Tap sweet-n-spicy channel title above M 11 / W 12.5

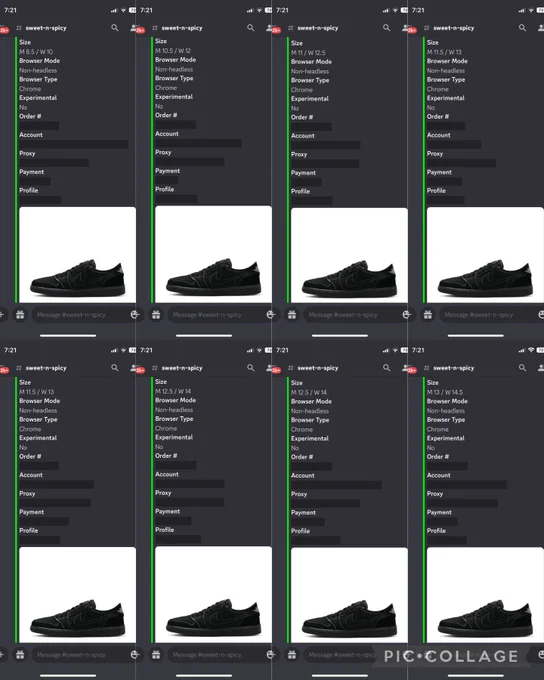click(318, 28)
